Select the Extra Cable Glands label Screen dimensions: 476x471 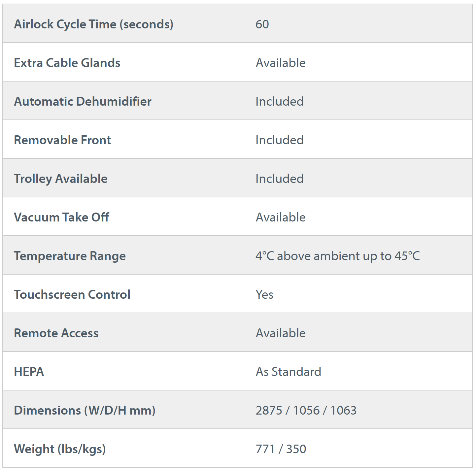(67, 63)
